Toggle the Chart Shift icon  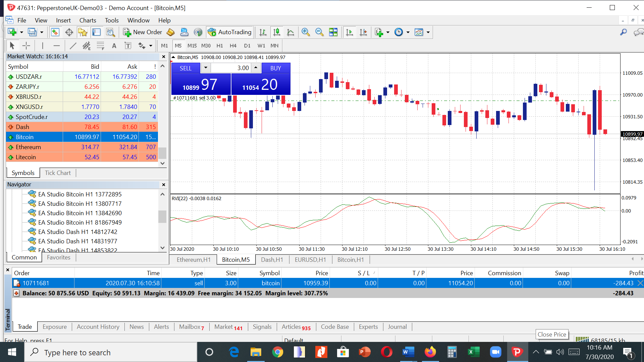[363, 32]
